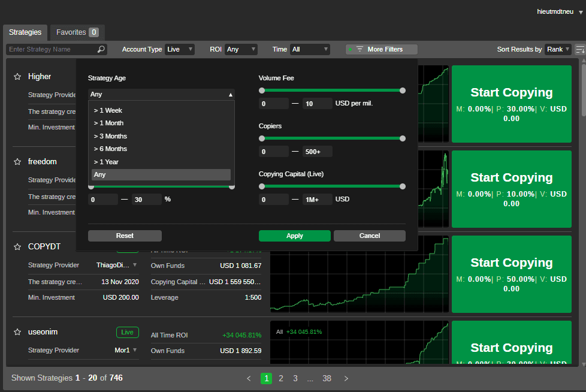Select > 6 Months strategy age
586x392 pixels.
[x=161, y=149]
